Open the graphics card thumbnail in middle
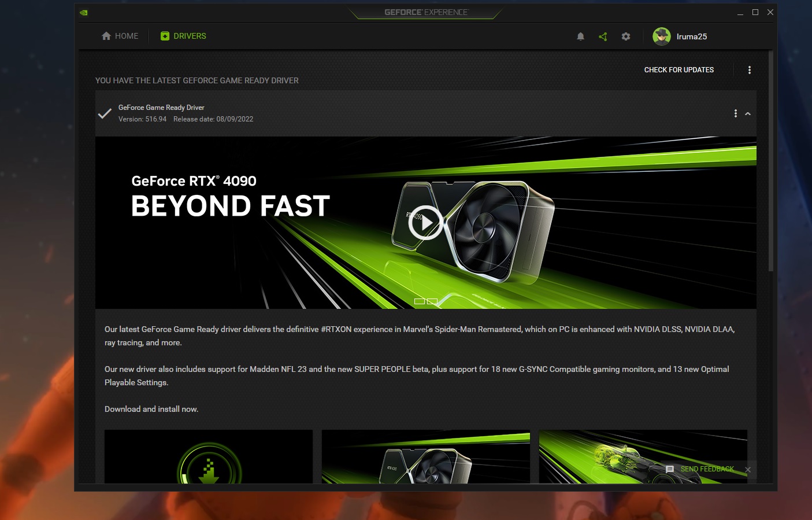The height and width of the screenshot is (520, 812). click(x=426, y=456)
